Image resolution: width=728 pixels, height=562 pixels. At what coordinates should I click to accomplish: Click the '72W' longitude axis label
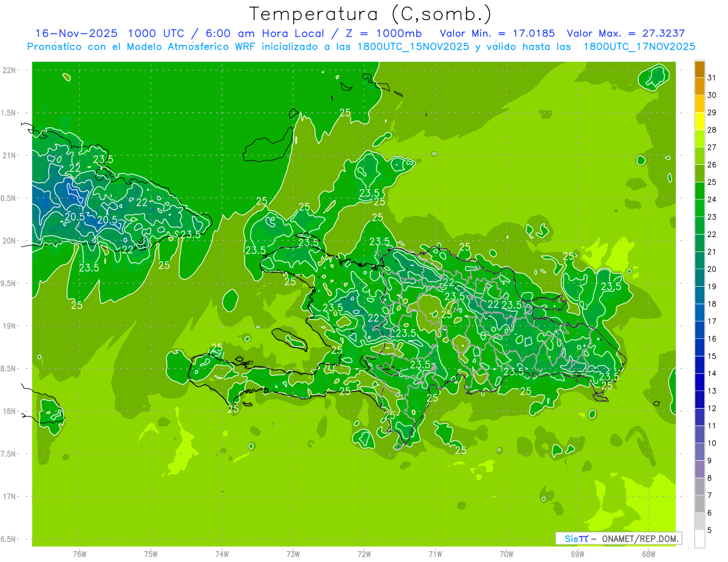pyautogui.click(x=364, y=554)
